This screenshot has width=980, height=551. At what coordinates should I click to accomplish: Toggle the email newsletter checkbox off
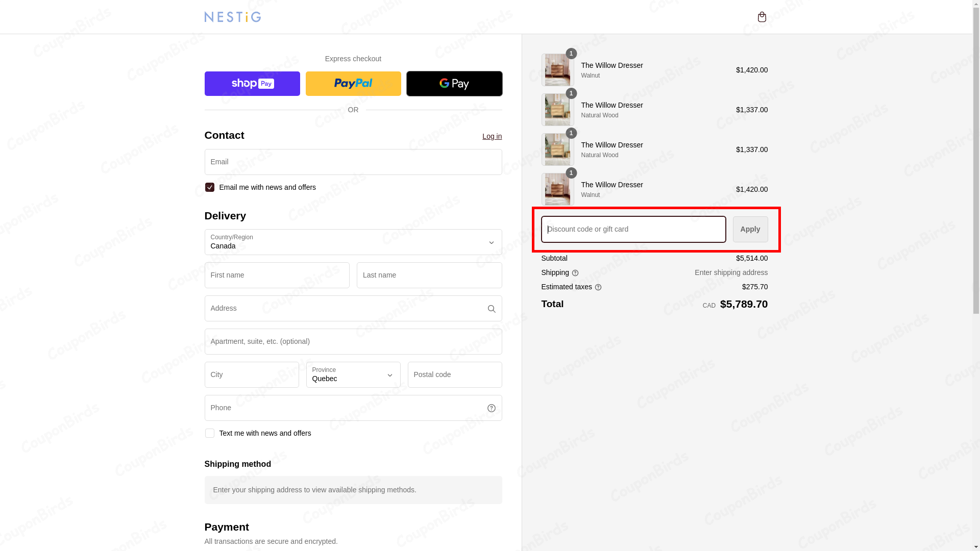[209, 187]
